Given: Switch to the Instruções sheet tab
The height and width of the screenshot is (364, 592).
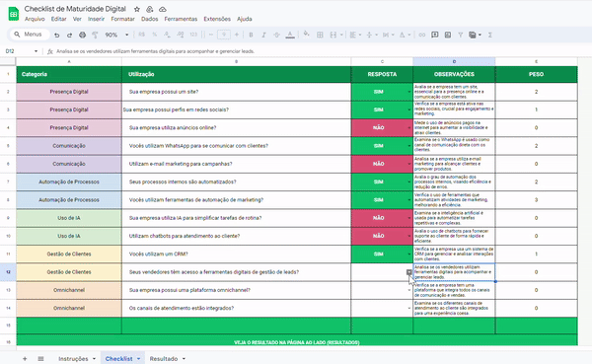Looking at the screenshot, I should tap(73, 358).
